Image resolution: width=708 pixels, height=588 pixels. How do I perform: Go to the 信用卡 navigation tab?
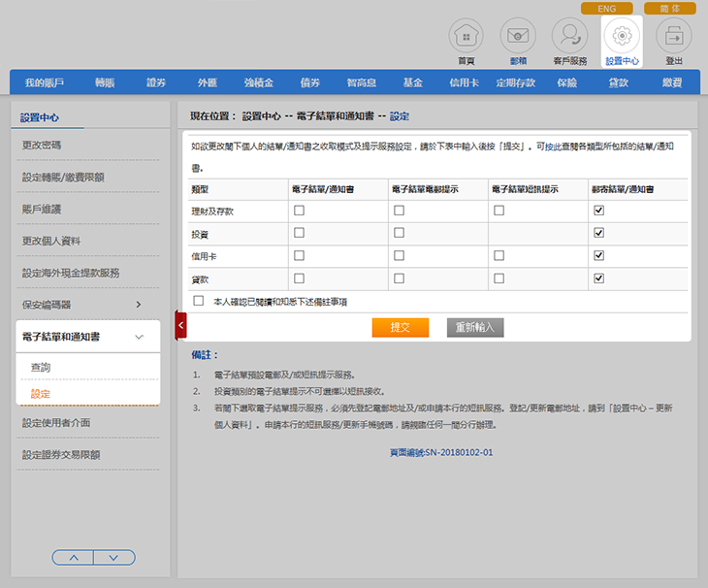pyautogui.click(x=464, y=83)
